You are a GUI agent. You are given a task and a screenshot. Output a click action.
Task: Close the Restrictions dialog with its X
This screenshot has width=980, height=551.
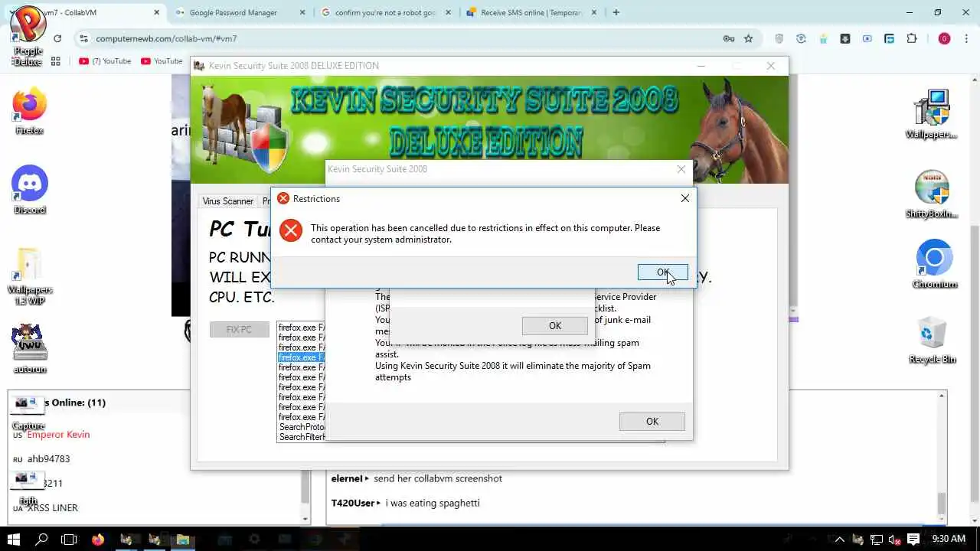point(684,198)
